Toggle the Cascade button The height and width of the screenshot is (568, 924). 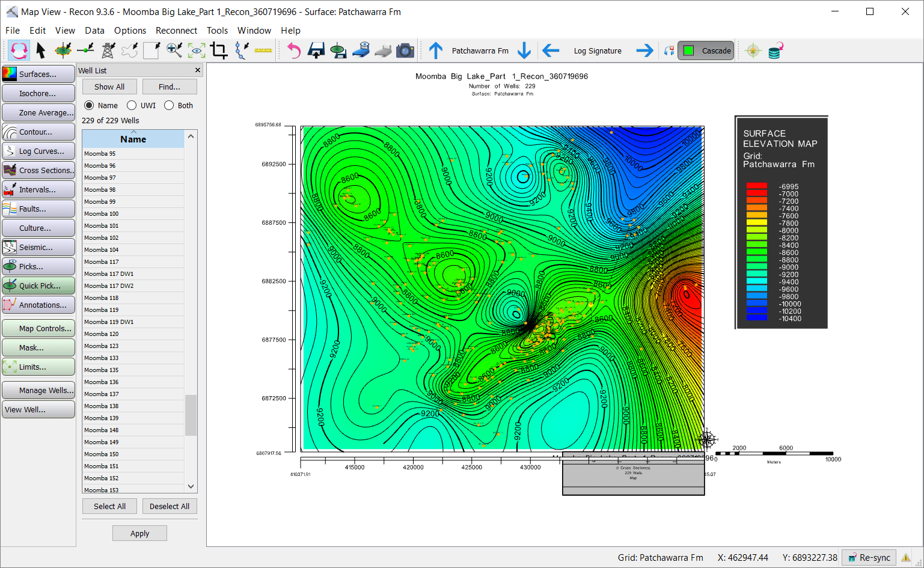coord(706,50)
